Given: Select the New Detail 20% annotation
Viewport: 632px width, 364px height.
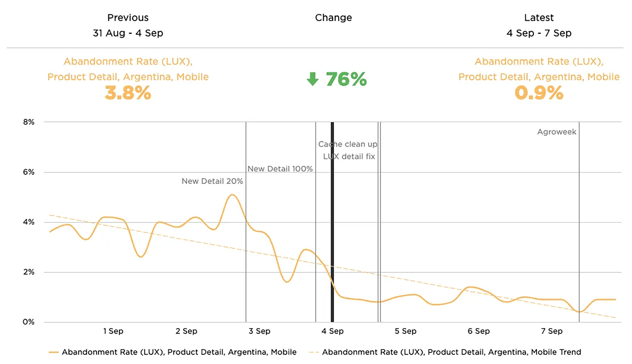Looking at the screenshot, I should 212,181.
